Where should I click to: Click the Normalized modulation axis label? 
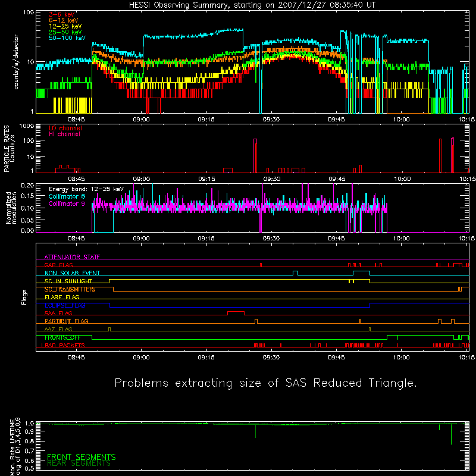11,208
